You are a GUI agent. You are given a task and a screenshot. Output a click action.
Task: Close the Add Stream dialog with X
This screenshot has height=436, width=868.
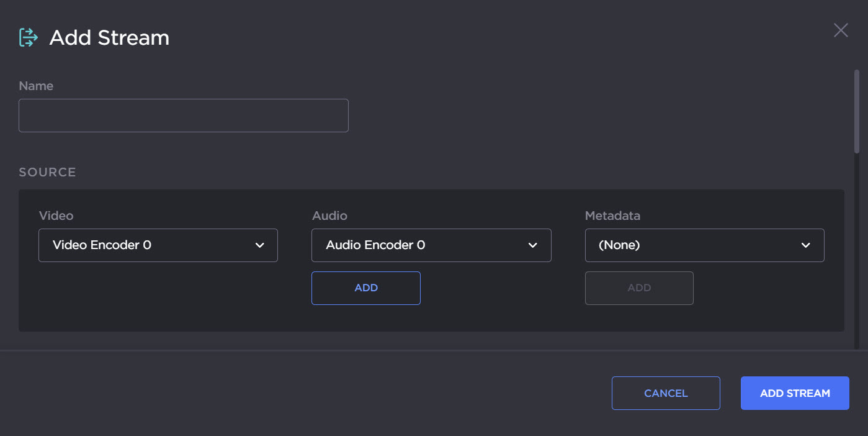pyautogui.click(x=841, y=30)
